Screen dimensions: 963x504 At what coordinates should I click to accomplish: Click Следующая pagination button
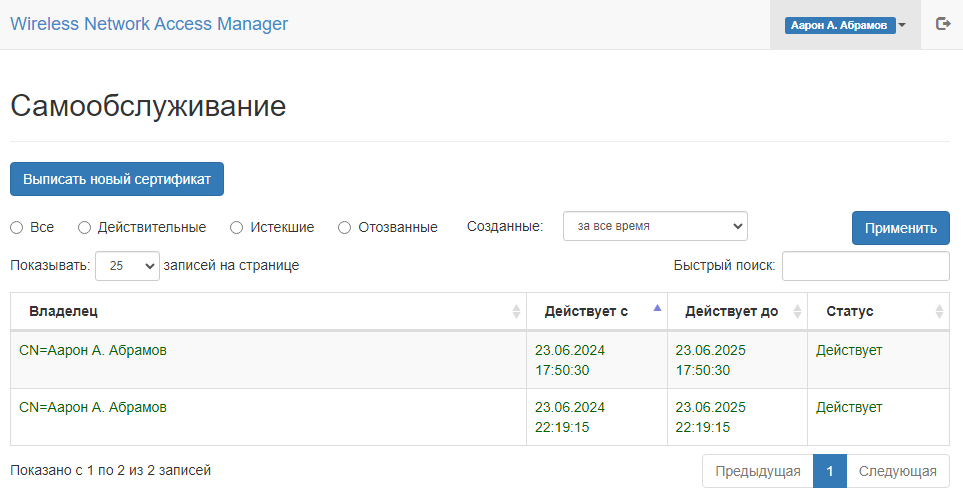click(x=898, y=471)
